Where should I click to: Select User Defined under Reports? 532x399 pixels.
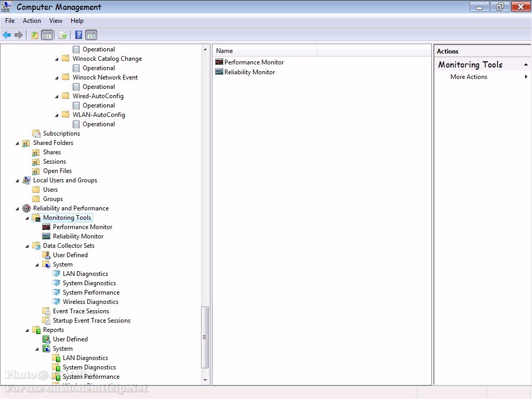[70, 339]
